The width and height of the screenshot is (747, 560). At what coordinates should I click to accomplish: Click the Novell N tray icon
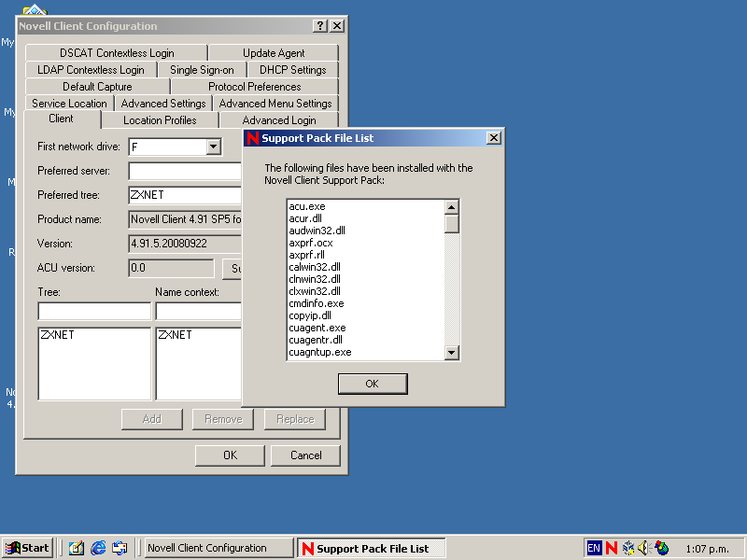[612, 548]
